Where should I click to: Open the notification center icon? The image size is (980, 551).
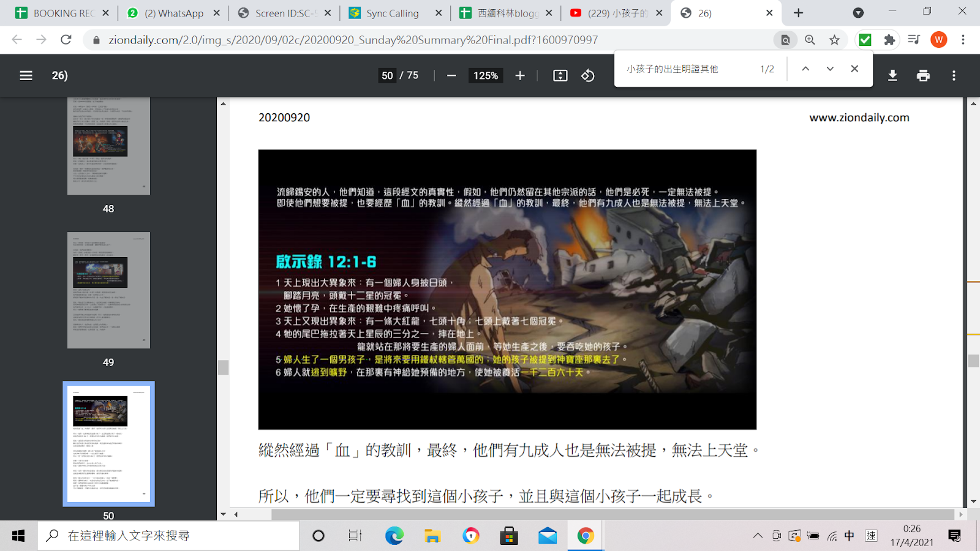pos(954,536)
